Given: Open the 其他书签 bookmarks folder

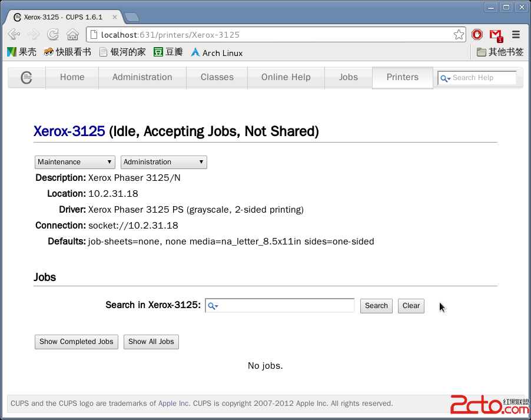Looking at the screenshot, I should (x=500, y=52).
